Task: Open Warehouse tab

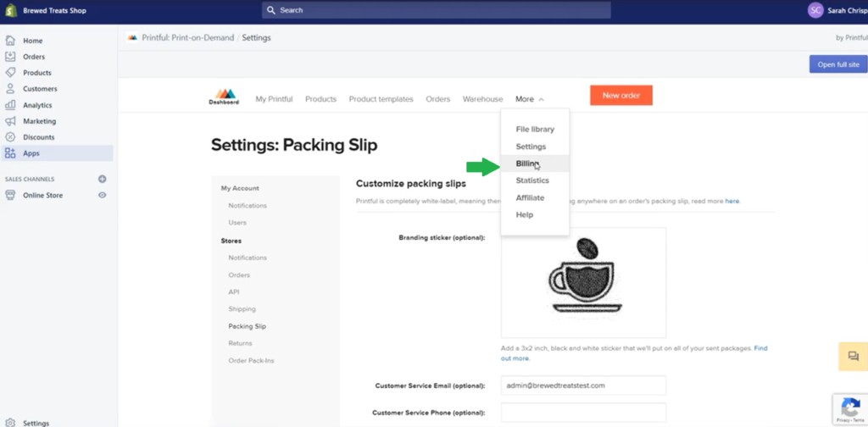Action: tap(482, 100)
